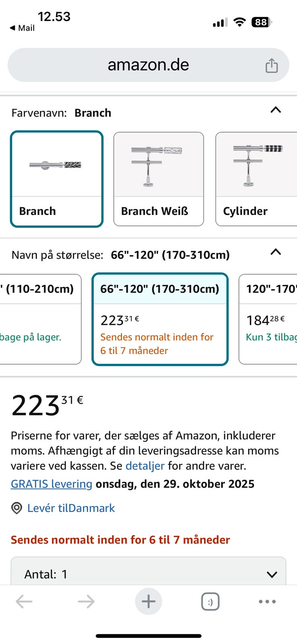This screenshot has height=644, width=297.
Task: Open the three-dot browser menu
Action: click(267, 601)
